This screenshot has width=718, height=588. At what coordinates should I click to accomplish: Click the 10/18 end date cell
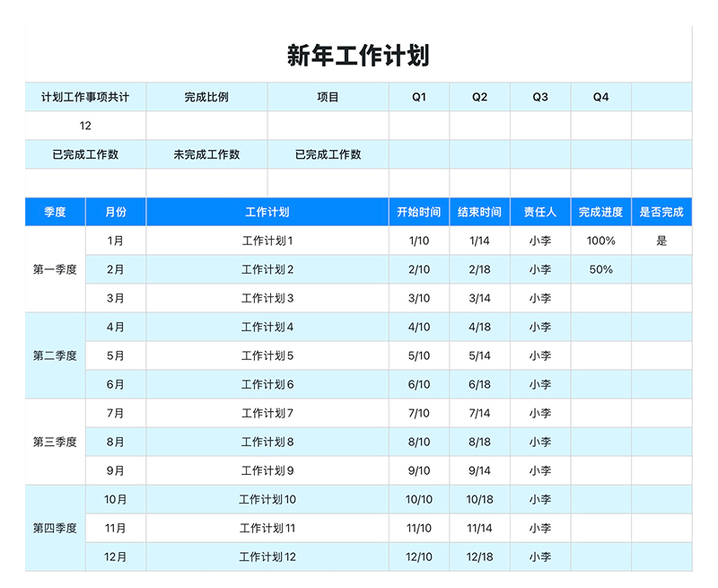click(x=479, y=499)
